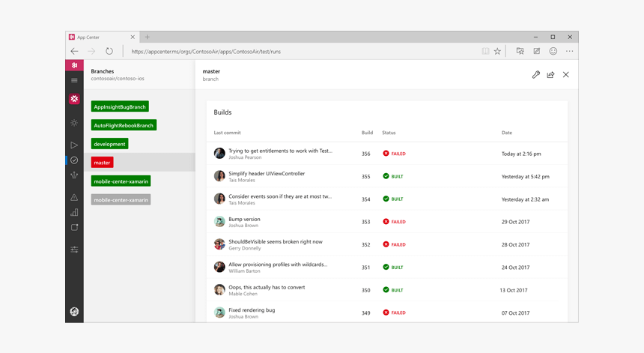Open the Test checkmark icon in sidebar
644x353 pixels.
click(74, 160)
